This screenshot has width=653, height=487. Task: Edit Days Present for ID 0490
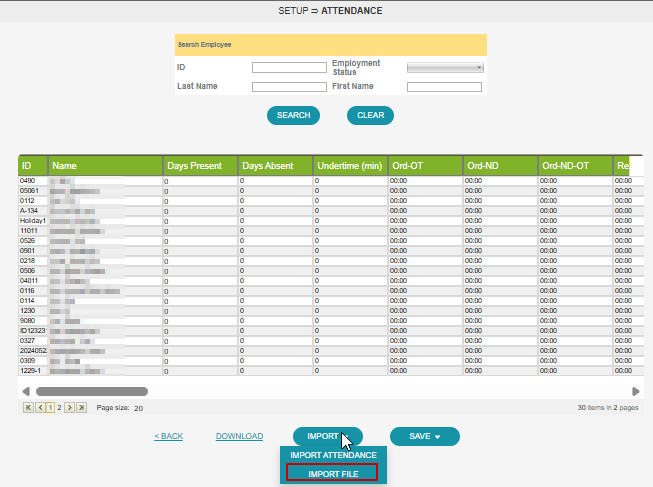(x=200, y=181)
